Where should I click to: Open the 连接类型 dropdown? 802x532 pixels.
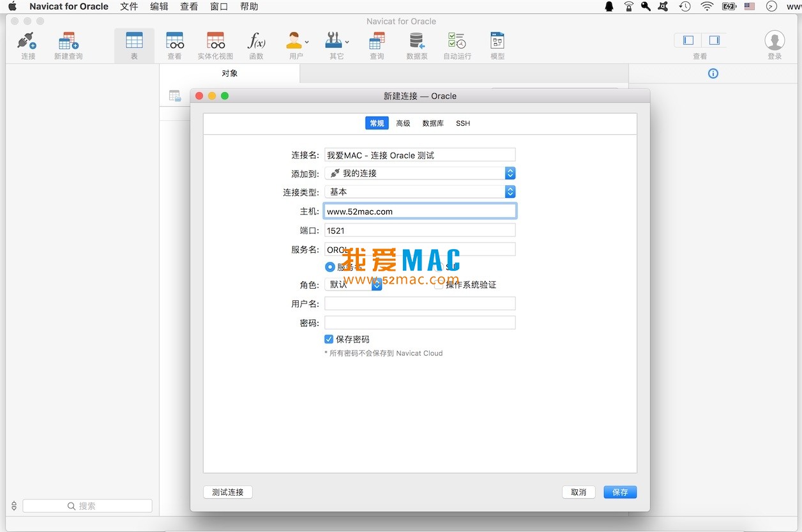(x=510, y=192)
